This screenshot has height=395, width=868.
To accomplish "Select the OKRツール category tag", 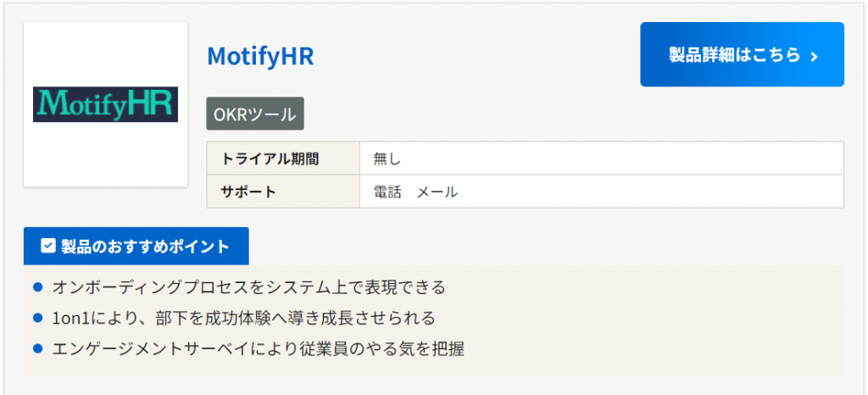I will [x=255, y=114].
